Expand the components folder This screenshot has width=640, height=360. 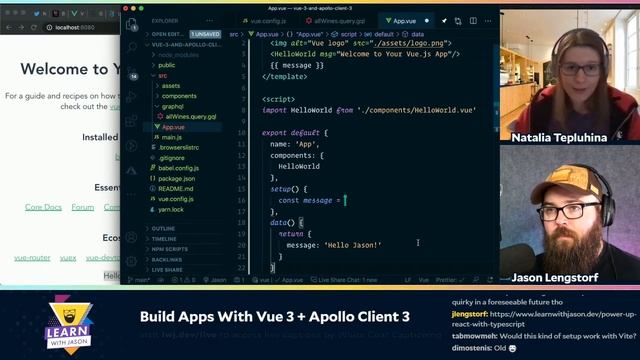point(176,96)
